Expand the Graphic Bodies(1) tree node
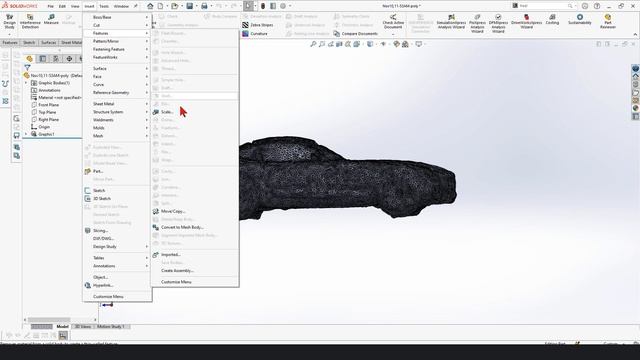This screenshot has width=640, height=360. pyautogui.click(x=27, y=83)
